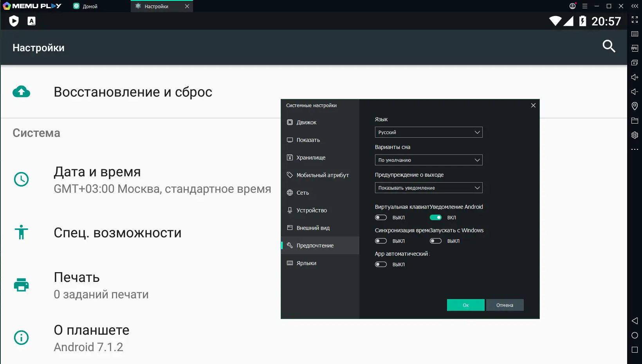Click the Ок button
Image resolution: width=642 pixels, height=364 pixels.
[x=465, y=305]
